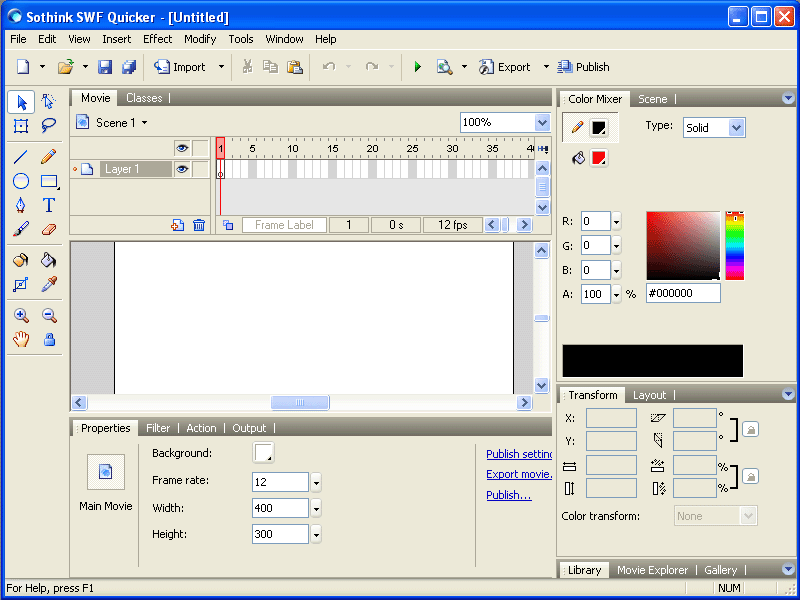Select the Line tool
Screen dimensions: 800x600
pyautogui.click(x=21, y=157)
